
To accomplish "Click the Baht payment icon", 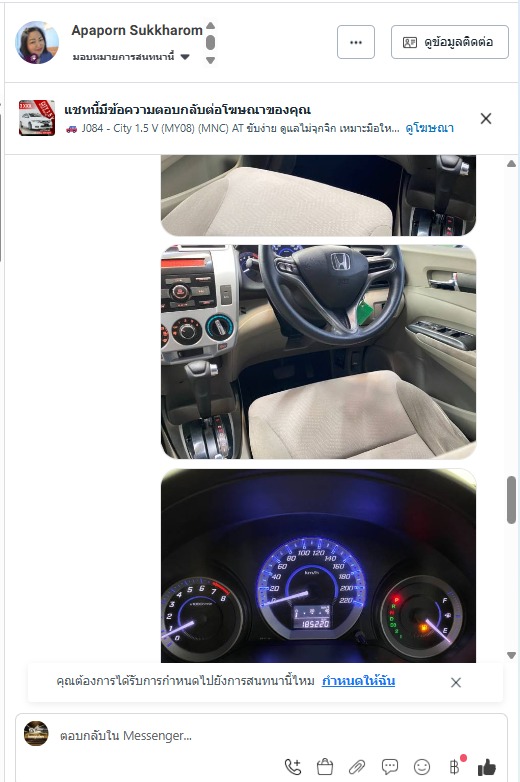I will click(454, 767).
